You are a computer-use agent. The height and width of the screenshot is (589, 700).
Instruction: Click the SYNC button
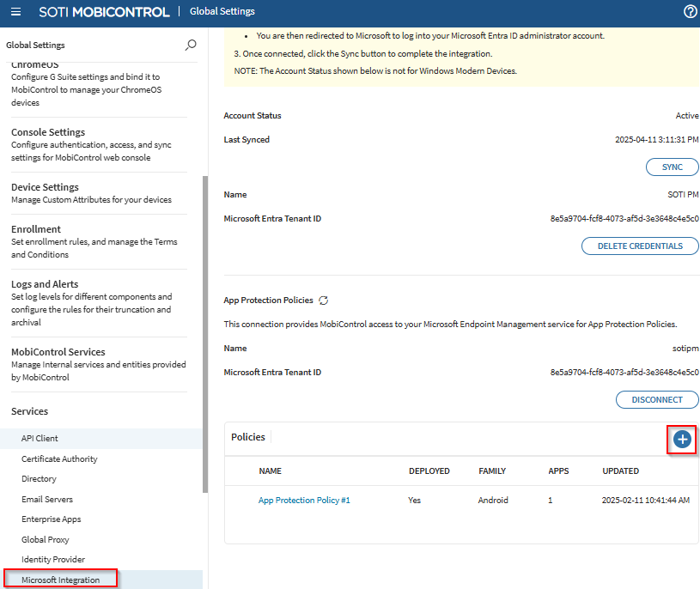[672, 167]
